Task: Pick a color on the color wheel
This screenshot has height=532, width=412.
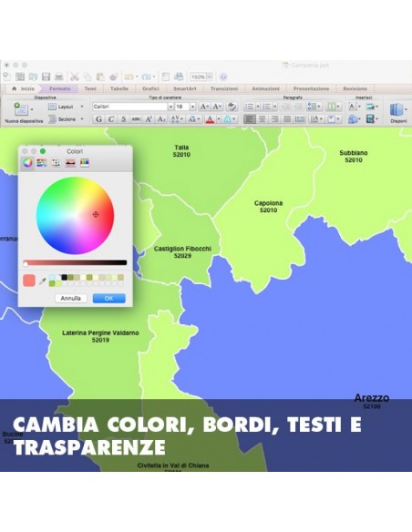Action: click(x=75, y=216)
